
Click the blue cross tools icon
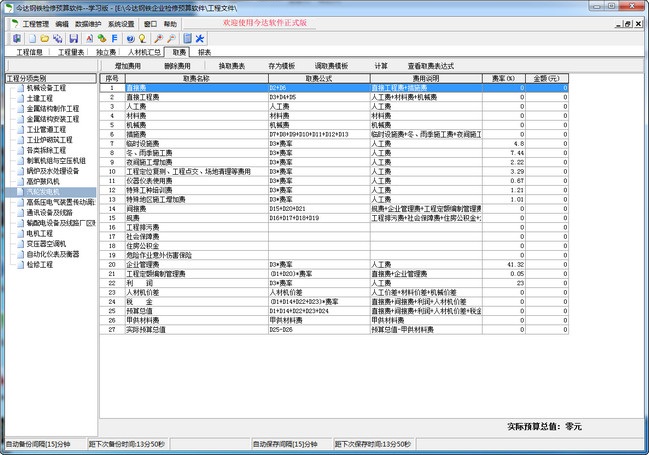(x=200, y=39)
